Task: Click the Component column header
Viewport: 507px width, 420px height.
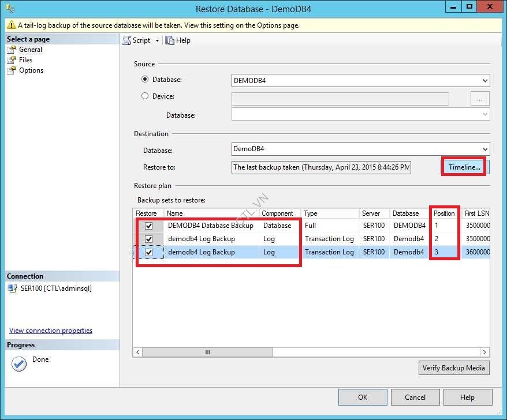Action: tap(278, 213)
